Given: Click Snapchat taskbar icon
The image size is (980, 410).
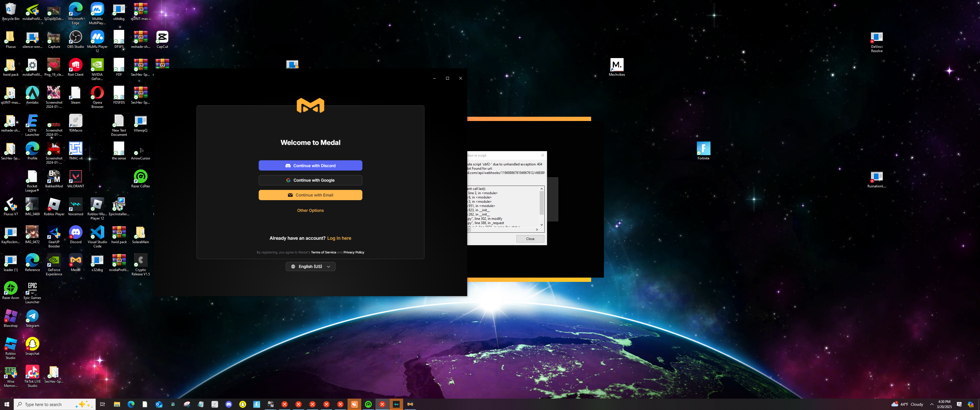Looking at the screenshot, I should 243,404.
